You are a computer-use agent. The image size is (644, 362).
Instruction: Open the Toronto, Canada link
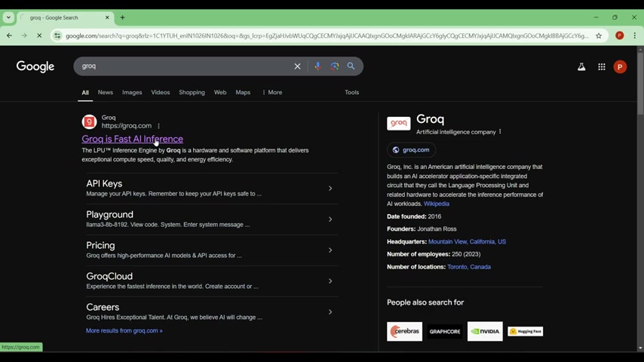[468, 267]
